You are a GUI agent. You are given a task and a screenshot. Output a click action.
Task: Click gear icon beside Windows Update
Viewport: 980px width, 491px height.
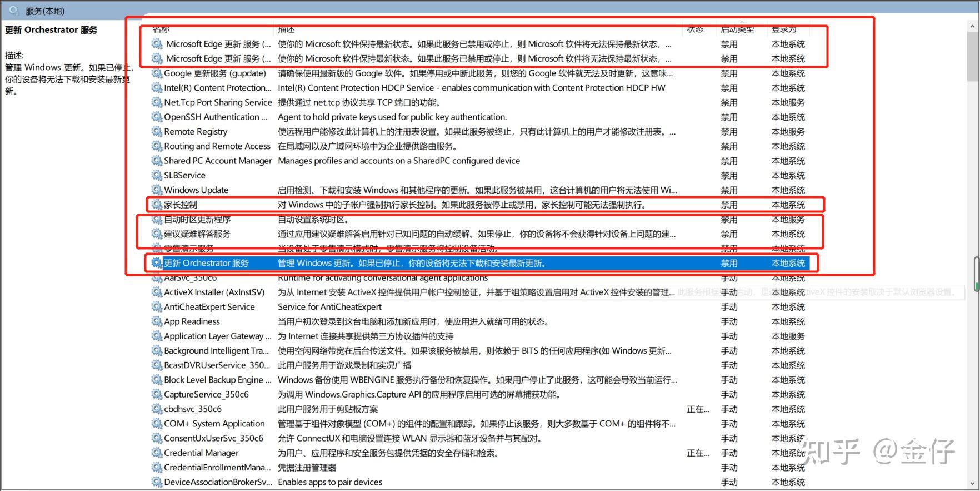[157, 190]
